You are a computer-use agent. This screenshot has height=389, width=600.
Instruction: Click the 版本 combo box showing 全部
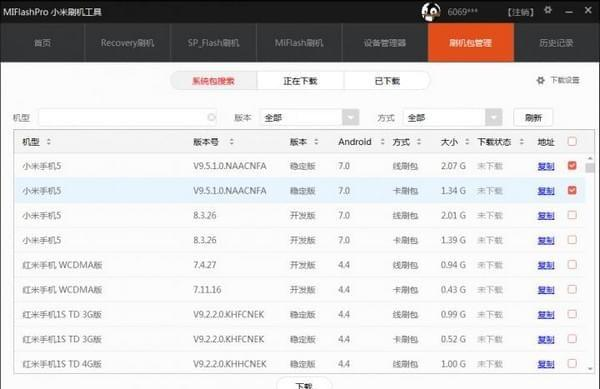[310, 117]
